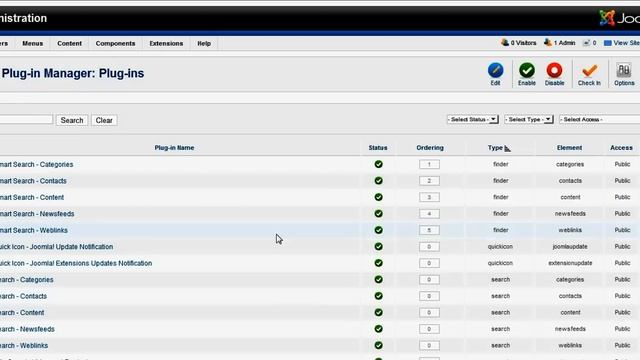This screenshot has height=360, width=640.
Task: Sort by Status column header
Action: [378, 148]
